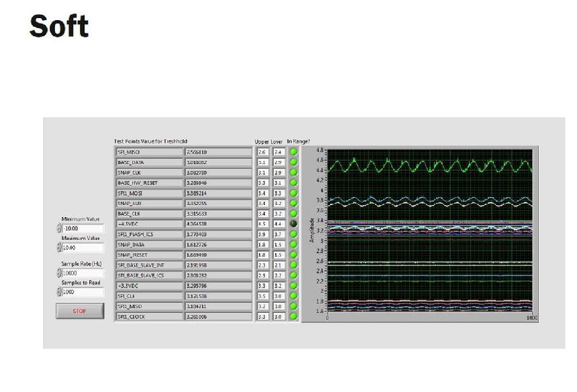The width and height of the screenshot is (577, 392).
Task: Select the +3.3VDC test point name
Action: coord(149,285)
